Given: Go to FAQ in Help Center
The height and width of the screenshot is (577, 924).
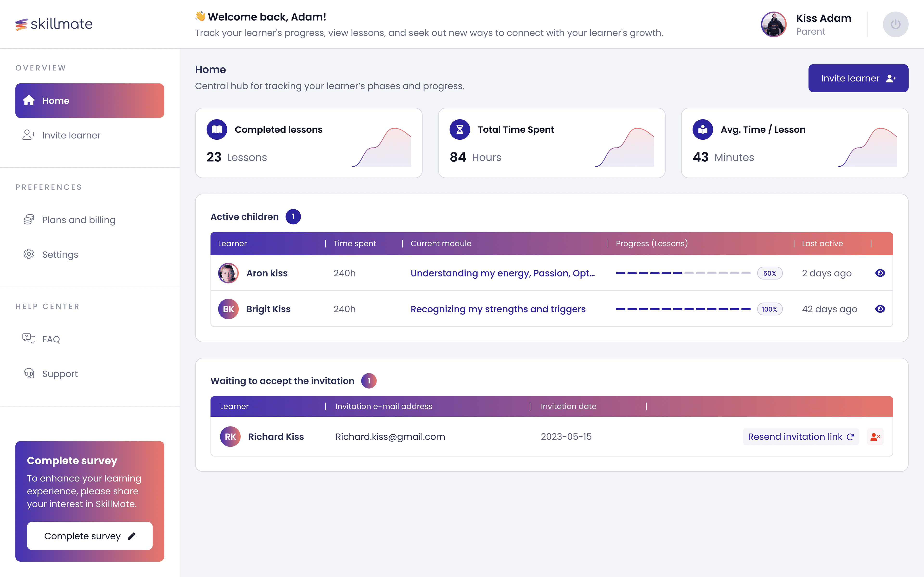Looking at the screenshot, I should tap(51, 339).
